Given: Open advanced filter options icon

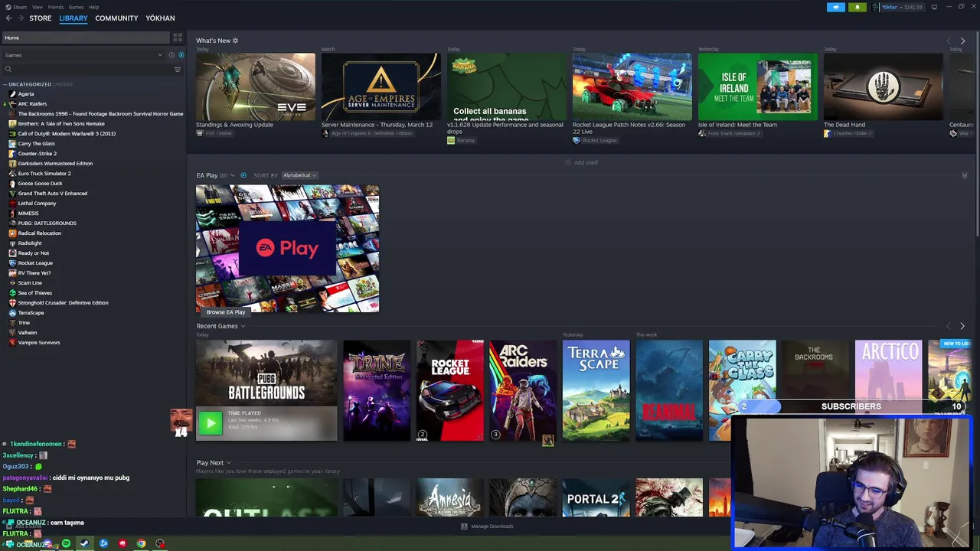Looking at the screenshot, I should coord(178,70).
